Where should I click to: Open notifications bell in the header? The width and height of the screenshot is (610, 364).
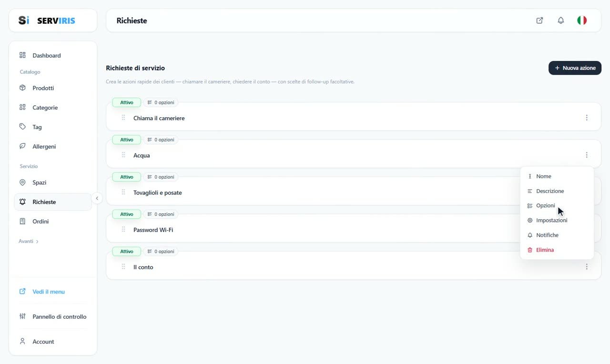coord(561,20)
